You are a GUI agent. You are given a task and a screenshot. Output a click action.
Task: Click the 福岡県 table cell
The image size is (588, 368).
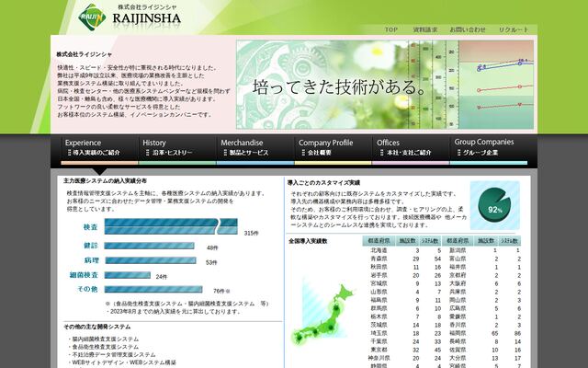pyautogui.click(x=458, y=333)
